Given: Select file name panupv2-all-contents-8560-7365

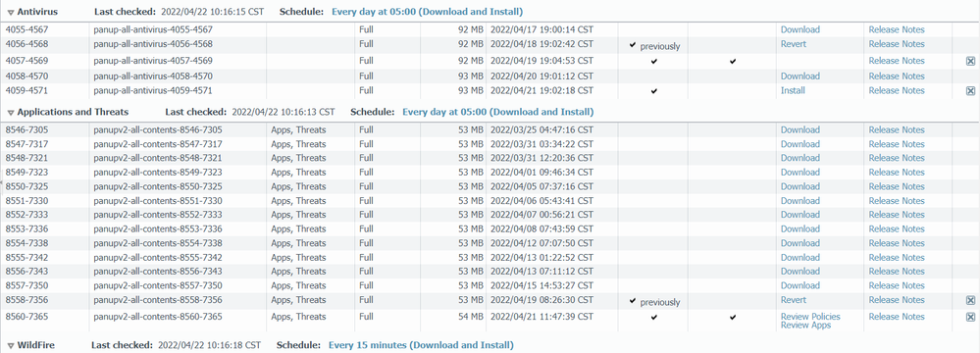Looking at the screenshot, I should [x=158, y=317].
